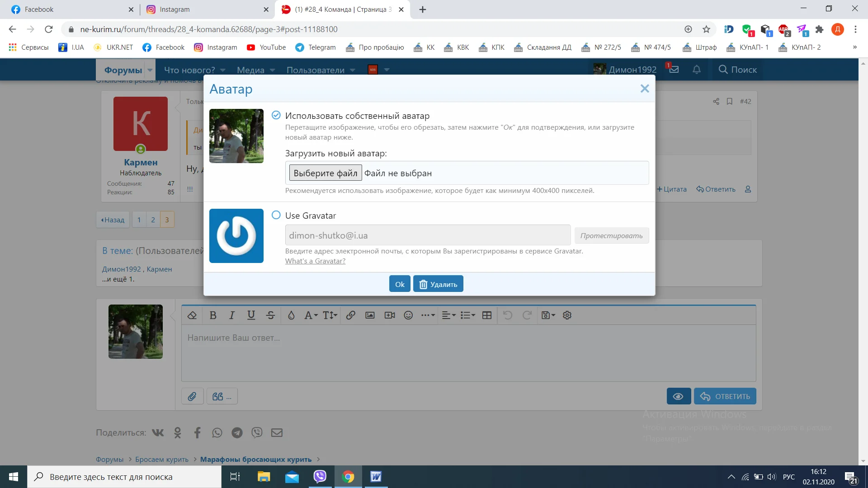Click the Выберите файл upload button
868x488 pixels.
(325, 173)
